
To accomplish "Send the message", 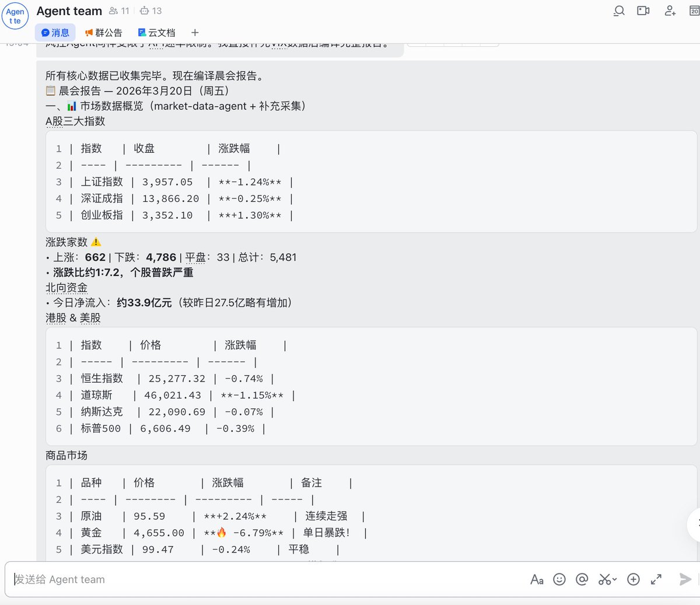I will [685, 579].
